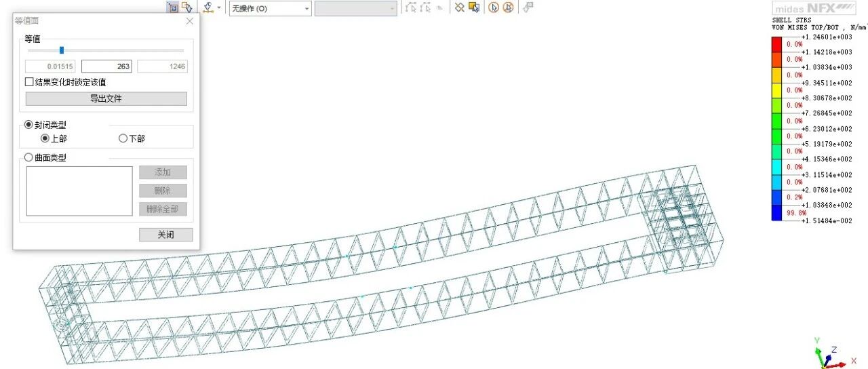Click the 等值 slider handle
The image size is (868, 369).
[x=62, y=50]
